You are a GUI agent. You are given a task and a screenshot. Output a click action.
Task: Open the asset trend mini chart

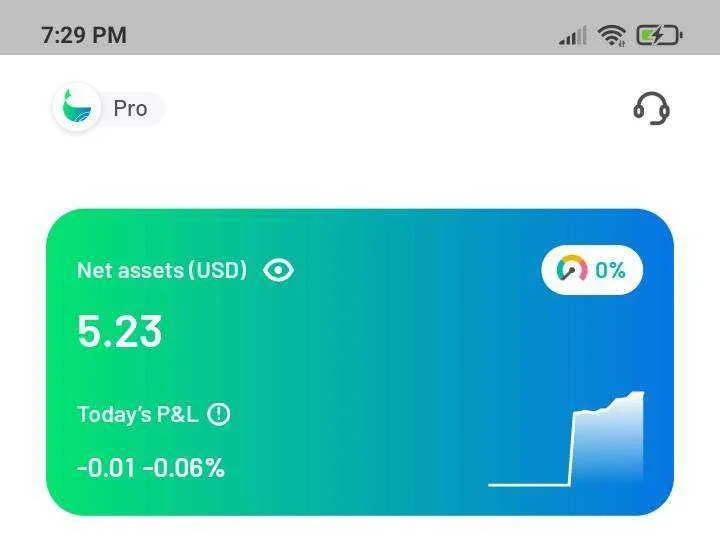coord(566,439)
